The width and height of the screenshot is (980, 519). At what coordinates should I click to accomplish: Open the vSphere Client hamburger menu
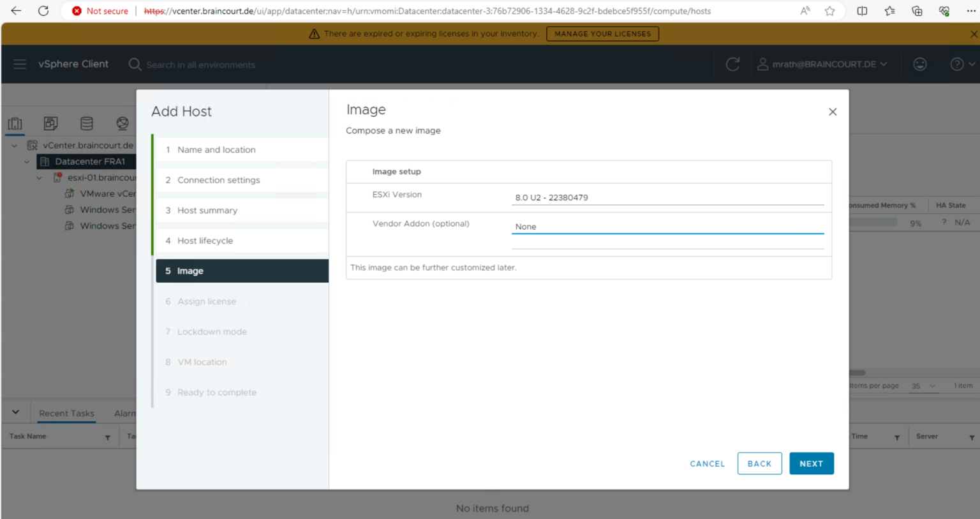tap(20, 64)
